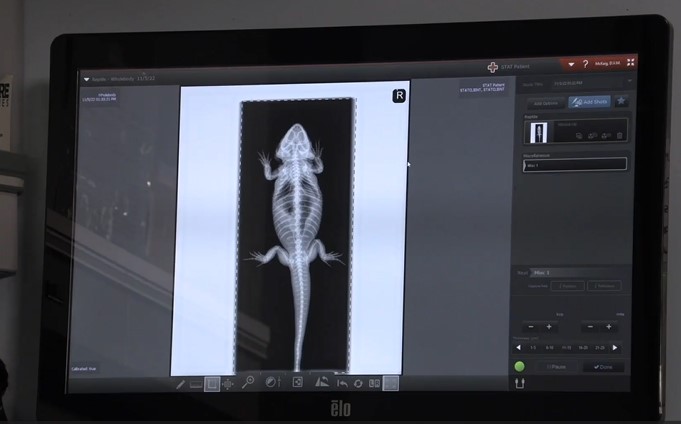Increase kVp with left plus button
The width and height of the screenshot is (681, 424).
[x=549, y=327]
